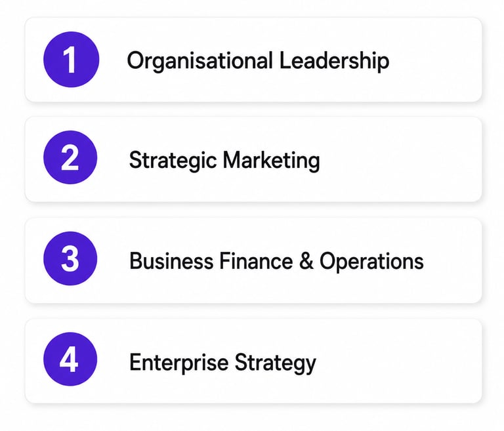Viewport: 504px width, 431px height.
Task: Click empty space in Strategic Marketing card
Action: click(402, 159)
